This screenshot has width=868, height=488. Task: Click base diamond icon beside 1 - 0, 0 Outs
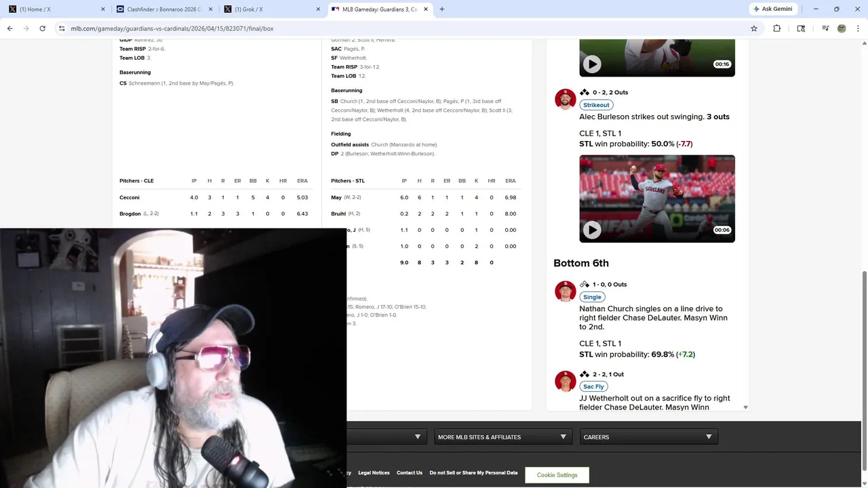pyautogui.click(x=584, y=285)
